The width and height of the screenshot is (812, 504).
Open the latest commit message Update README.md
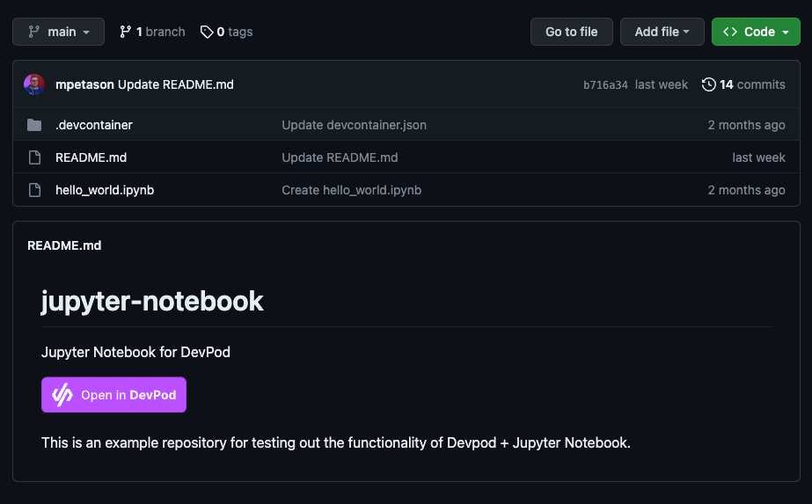176,84
